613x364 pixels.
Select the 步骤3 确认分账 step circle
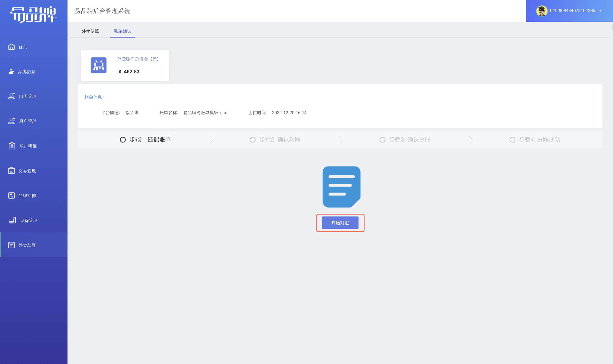[x=382, y=140]
